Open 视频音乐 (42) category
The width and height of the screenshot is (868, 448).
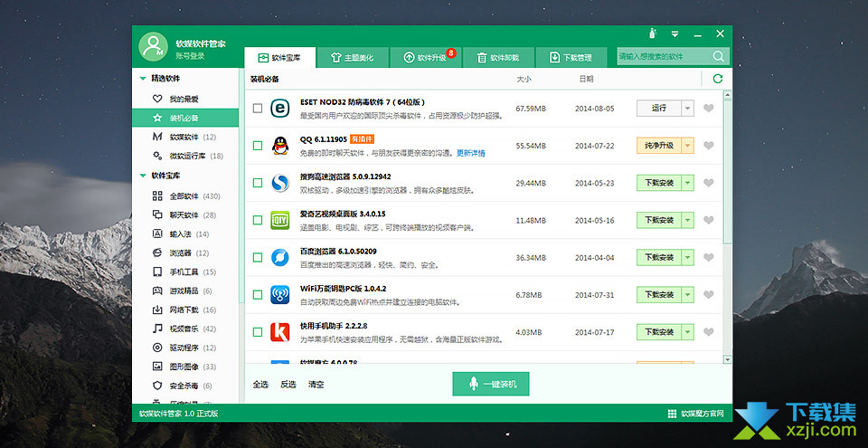184,329
